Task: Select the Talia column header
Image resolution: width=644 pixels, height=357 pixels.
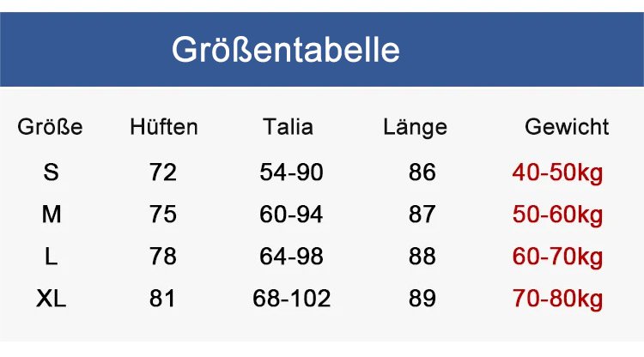Action: (288, 128)
